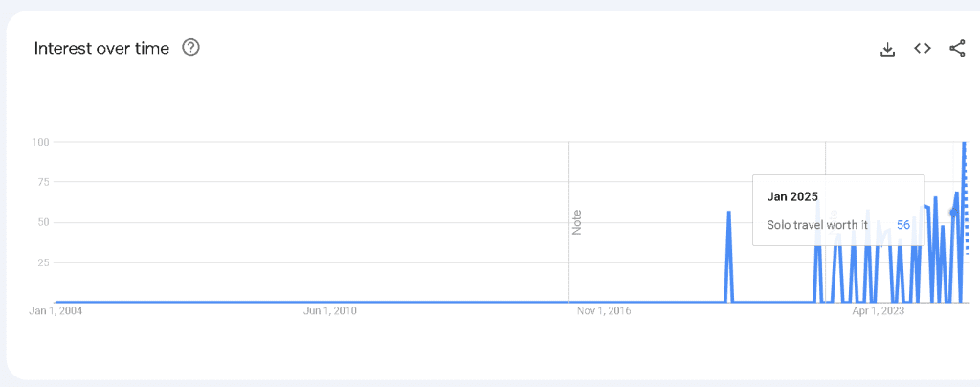Click the Solo travel worth it label
980x387 pixels.
(817, 225)
